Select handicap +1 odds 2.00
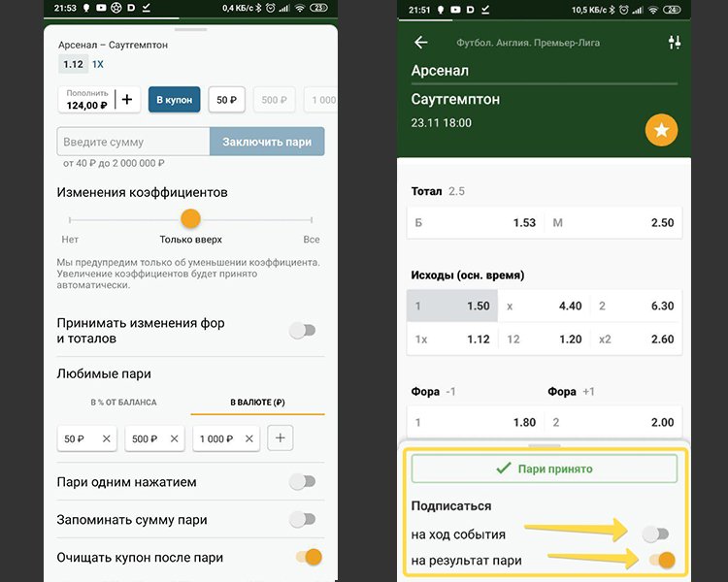 coord(612,422)
